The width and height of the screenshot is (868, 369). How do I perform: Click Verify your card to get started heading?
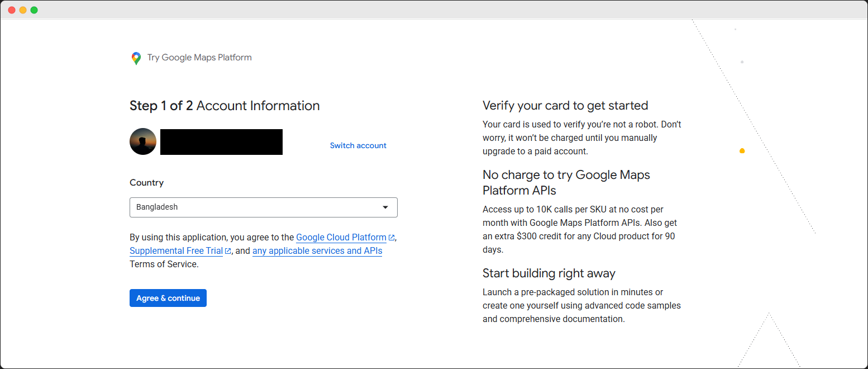(565, 106)
